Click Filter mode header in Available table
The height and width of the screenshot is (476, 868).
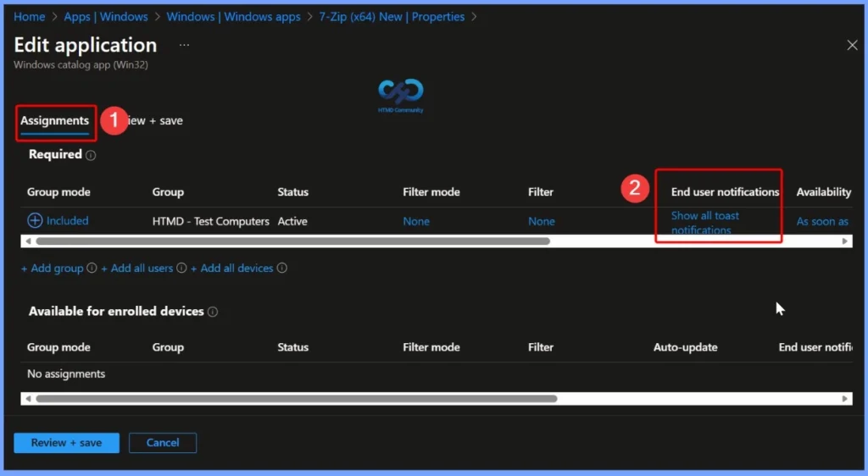point(431,347)
